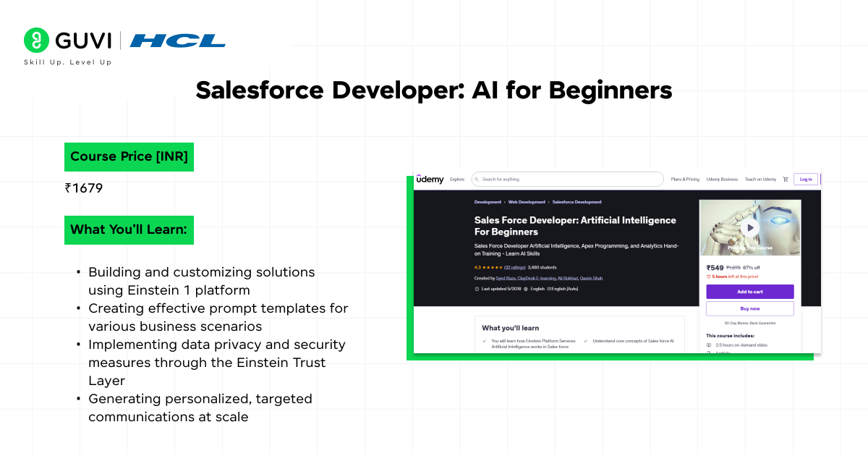Click the GUVI logo icon
This screenshot has height=456, width=868.
point(36,41)
